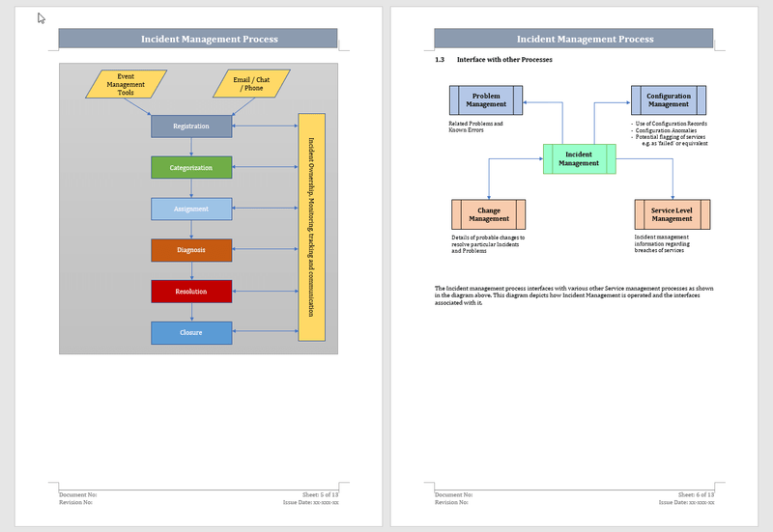Click the page 5 header title banner
This screenshot has height=532, width=773.
[198, 39]
